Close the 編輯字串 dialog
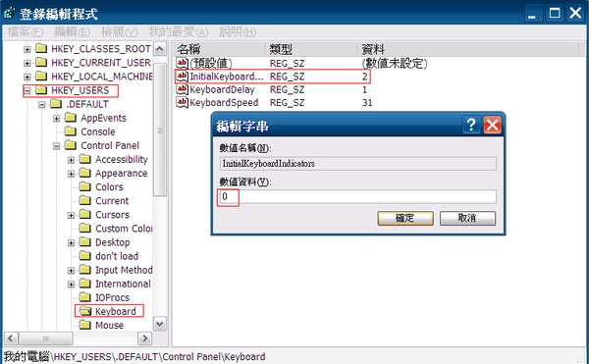The width and height of the screenshot is (589, 364). click(492, 125)
